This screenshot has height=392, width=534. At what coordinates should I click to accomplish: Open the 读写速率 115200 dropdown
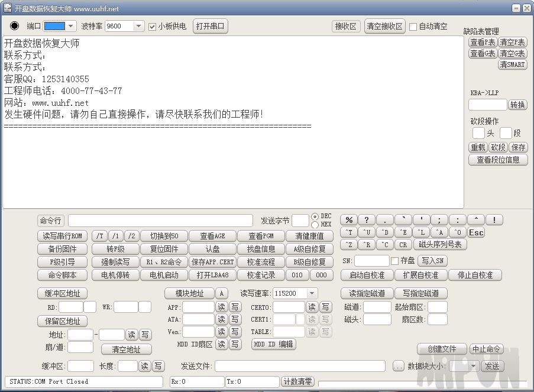click(x=312, y=293)
